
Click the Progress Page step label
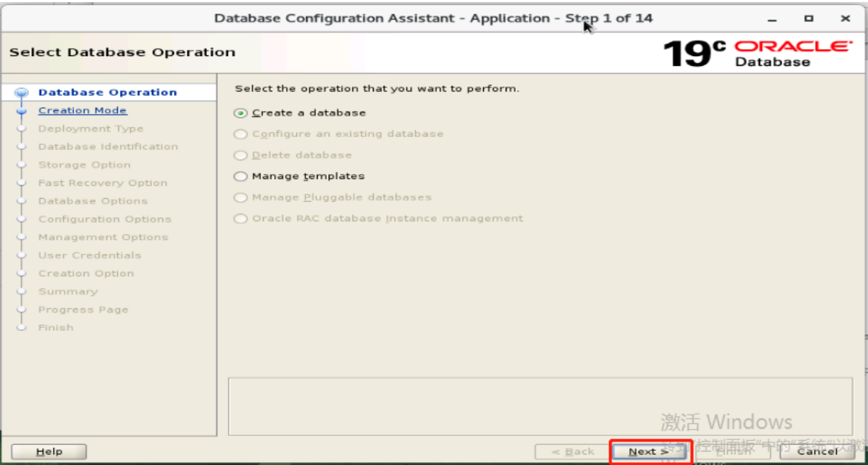[x=83, y=310]
